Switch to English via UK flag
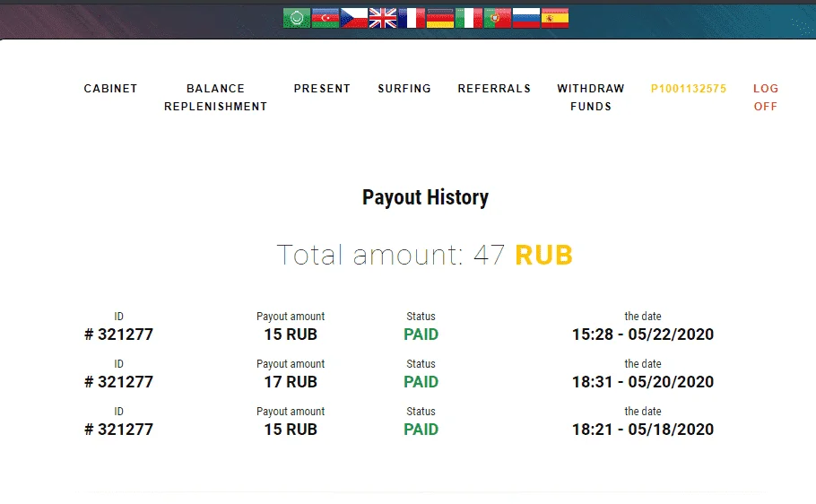 coord(383,18)
